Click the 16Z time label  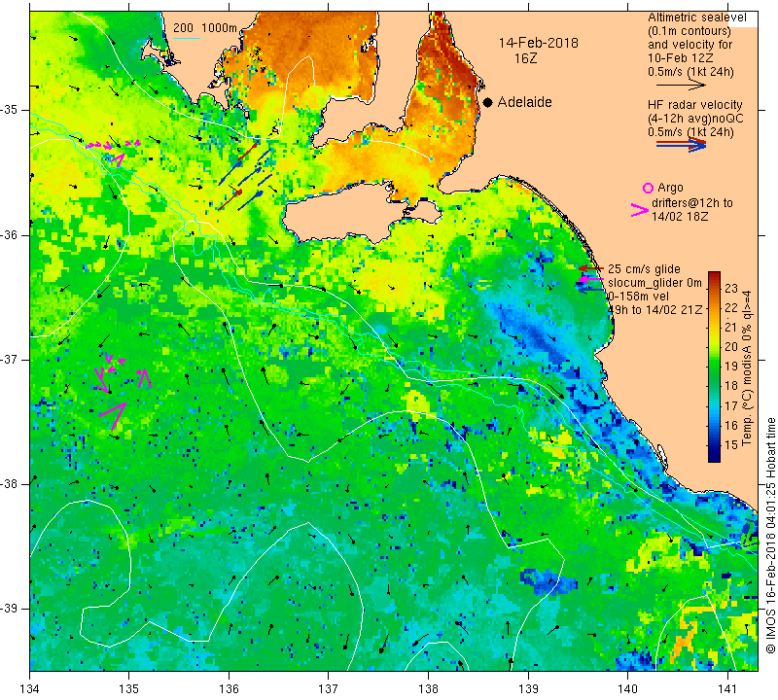click(525, 58)
